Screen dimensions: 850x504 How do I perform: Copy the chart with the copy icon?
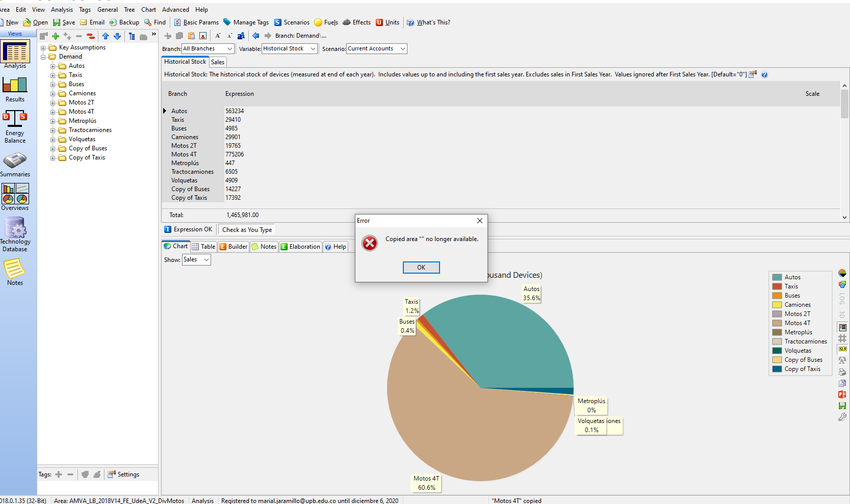(842, 383)
